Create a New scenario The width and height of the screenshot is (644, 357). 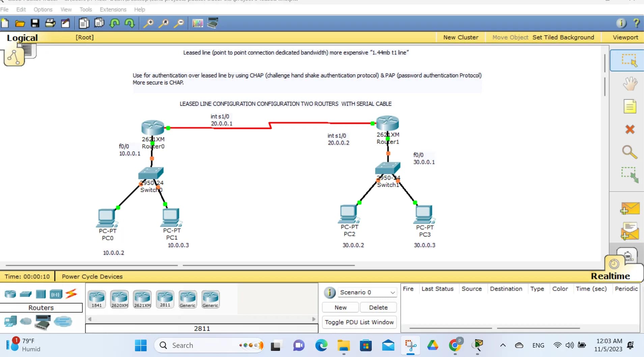[x=340, y=307]
